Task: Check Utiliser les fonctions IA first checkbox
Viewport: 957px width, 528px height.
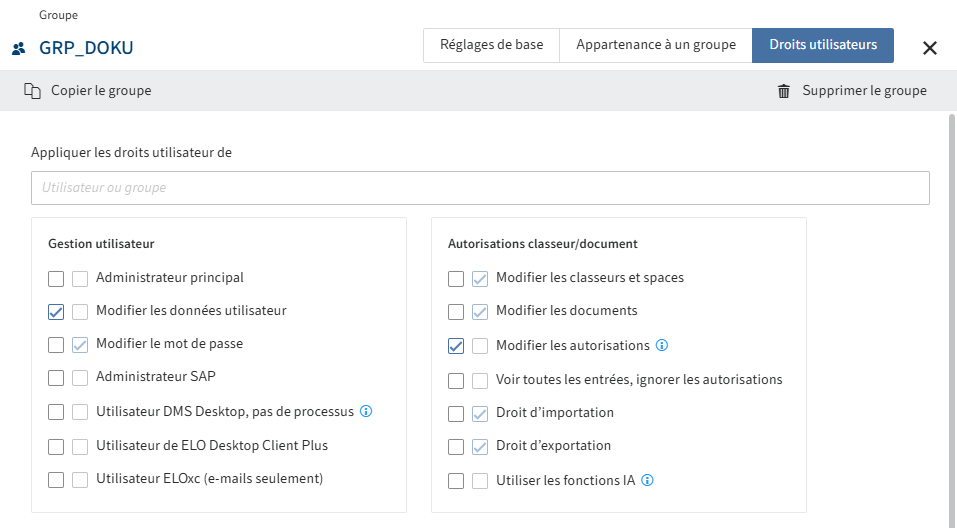Action: [456, 481]
